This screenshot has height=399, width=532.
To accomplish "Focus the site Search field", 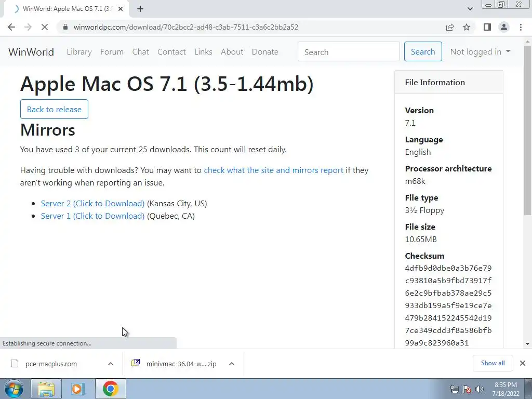I will point(349,51).
